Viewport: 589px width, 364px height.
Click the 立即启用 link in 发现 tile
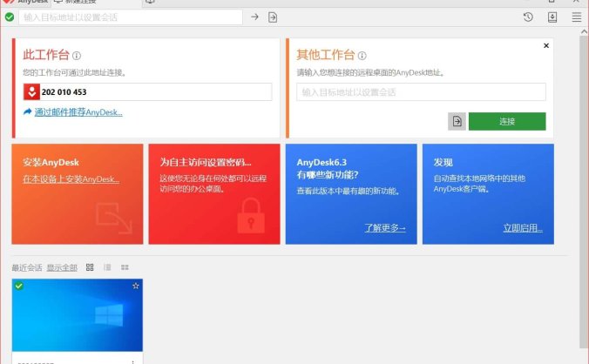pos(523,228)
